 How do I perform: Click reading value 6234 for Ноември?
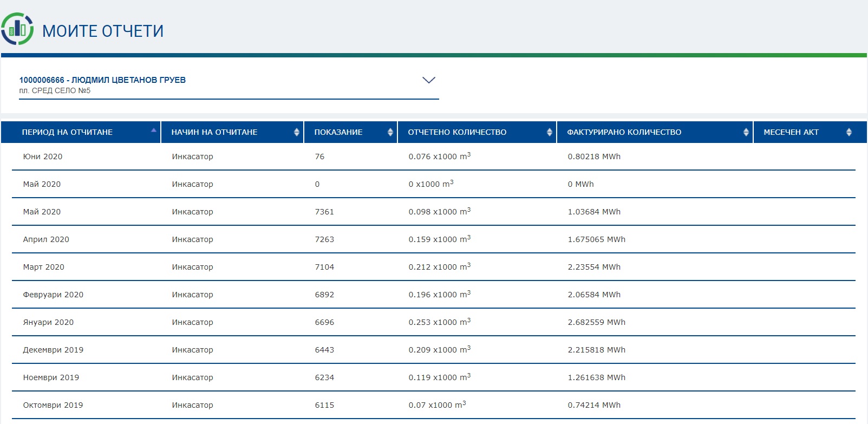point(324,377)
